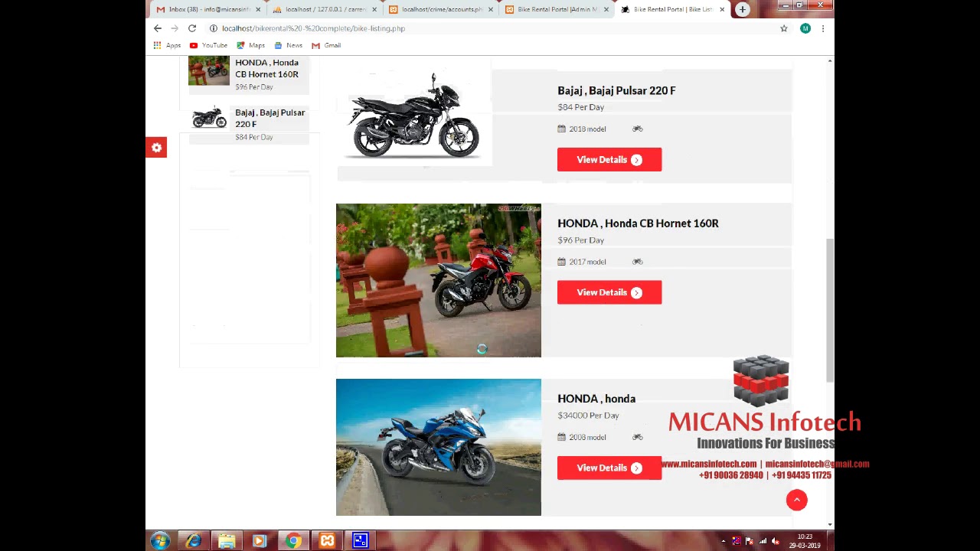Open Maps bookmark

[250, 45]
